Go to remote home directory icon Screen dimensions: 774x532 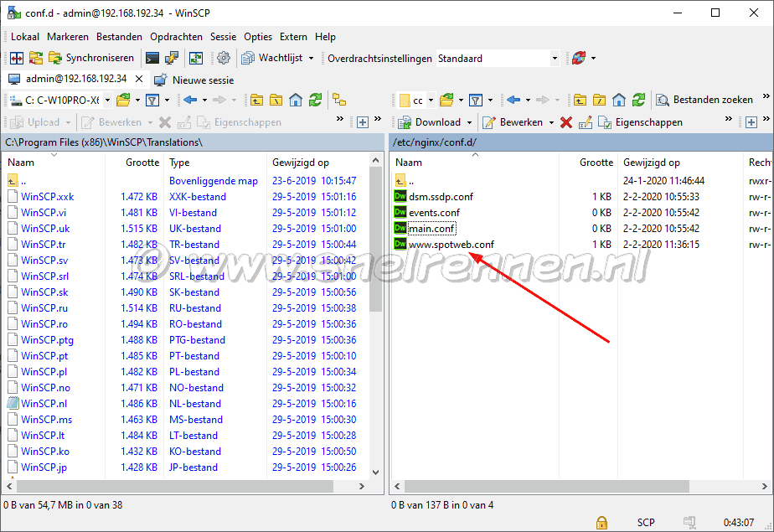pyautogui.click(x=619, y=101)
